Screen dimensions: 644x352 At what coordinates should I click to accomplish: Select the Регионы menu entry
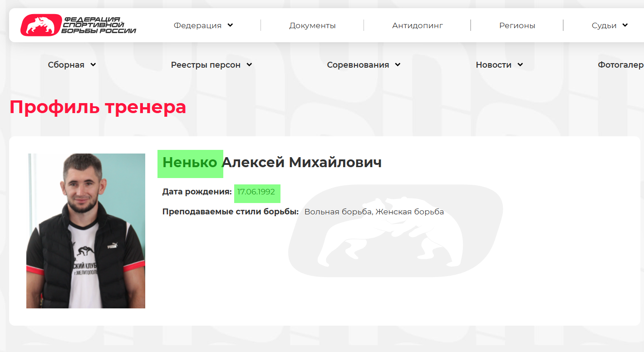tap(516, 25)
